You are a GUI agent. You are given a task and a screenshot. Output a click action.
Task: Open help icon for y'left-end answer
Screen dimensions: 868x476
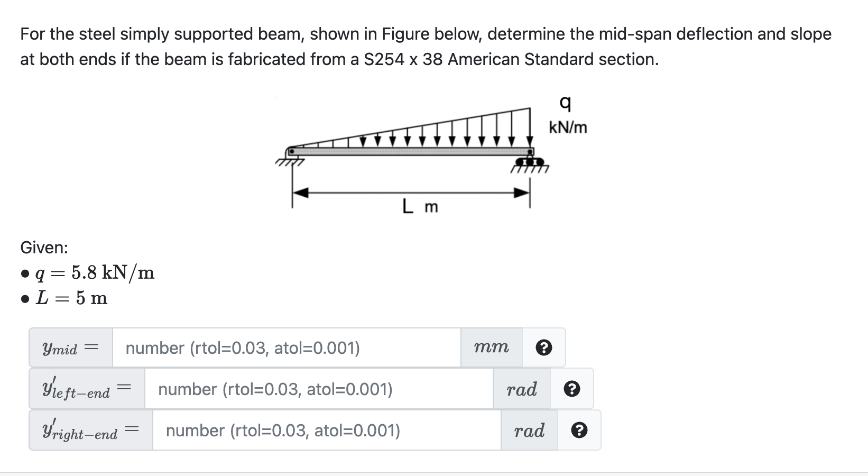(x=572, y=389)
